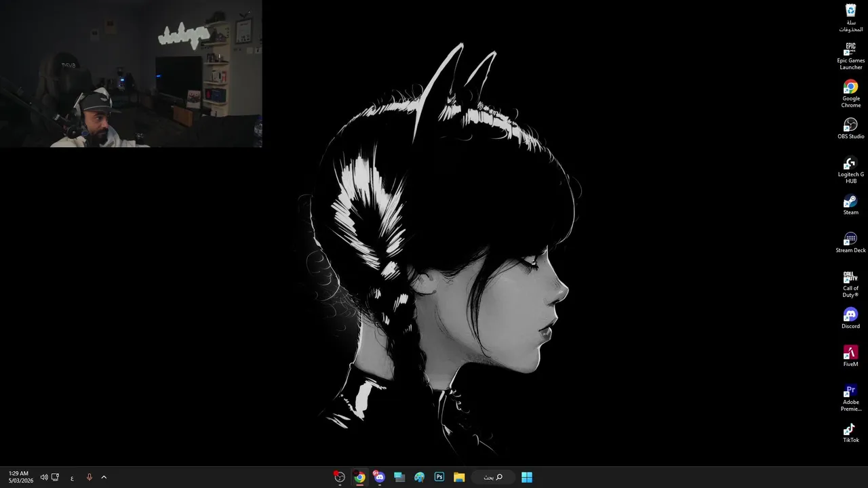Select the FiveM desktop shortcut
This screenshot has height=488, width=868.
point(850,357)
